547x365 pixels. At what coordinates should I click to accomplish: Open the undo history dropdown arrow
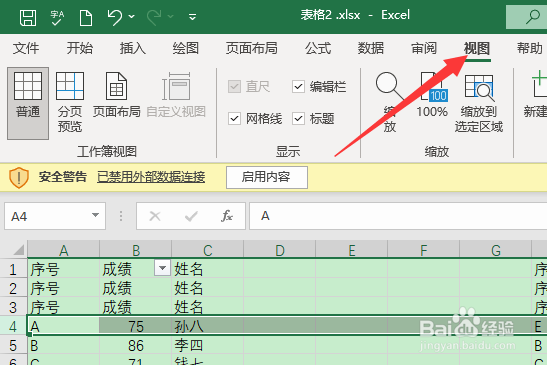point(132,16)
